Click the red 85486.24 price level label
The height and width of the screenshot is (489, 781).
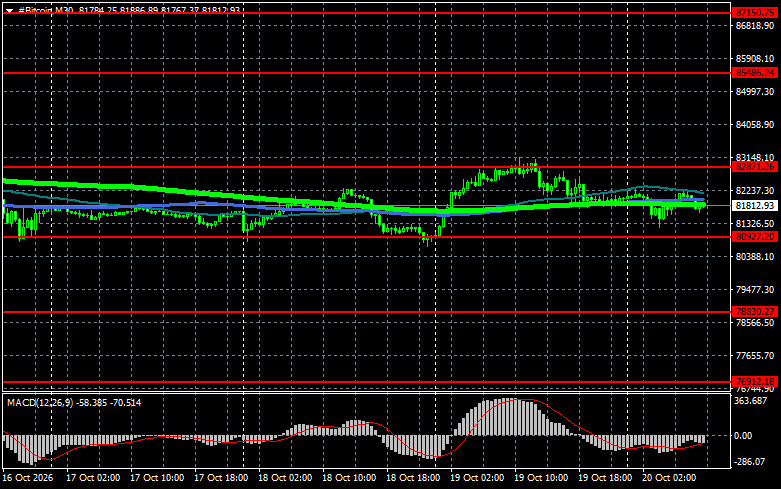[755, 73]
